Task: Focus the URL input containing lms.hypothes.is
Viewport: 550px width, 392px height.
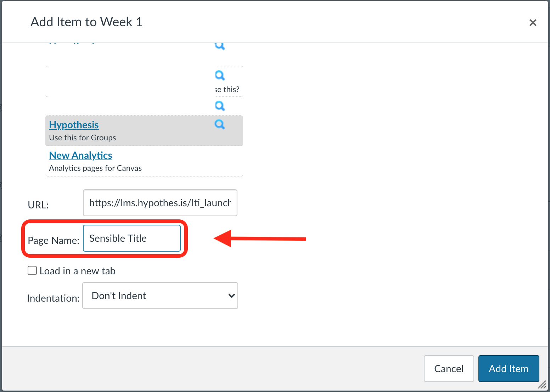Action: [x=160, y=203]
